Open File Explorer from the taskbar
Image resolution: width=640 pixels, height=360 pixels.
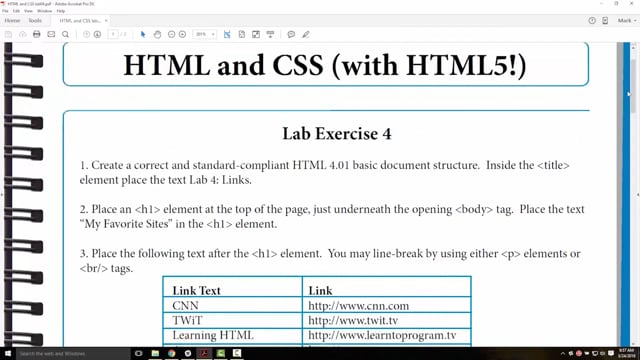pos(155,353)
